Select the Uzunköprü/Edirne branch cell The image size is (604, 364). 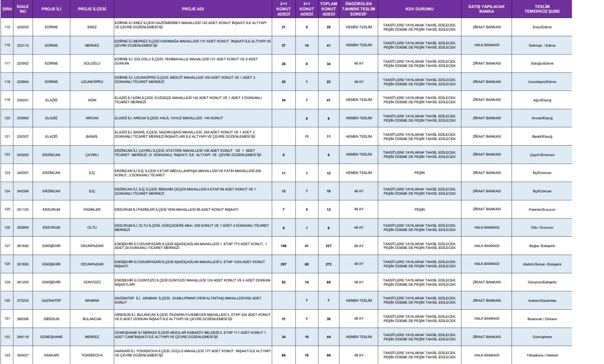[542, 82]
